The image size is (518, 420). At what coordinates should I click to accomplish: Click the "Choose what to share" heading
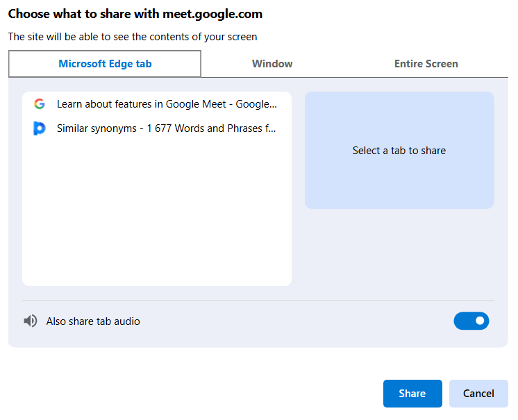point(135,14)
